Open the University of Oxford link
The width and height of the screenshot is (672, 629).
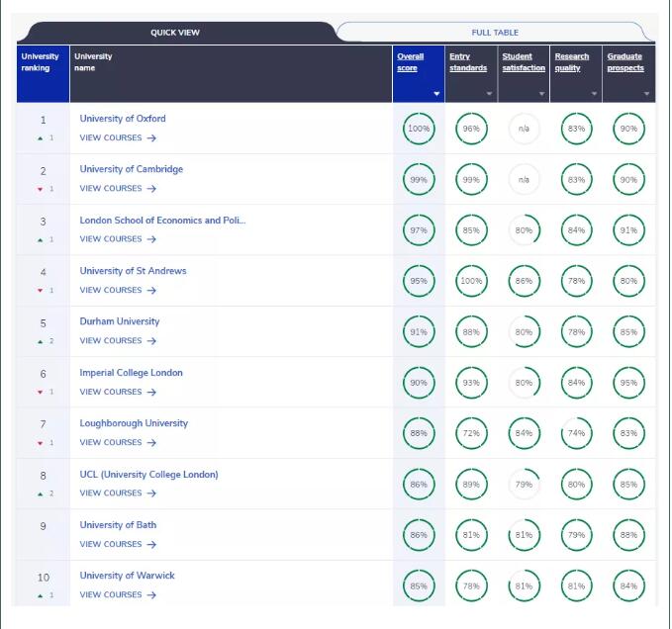[123, 119]
